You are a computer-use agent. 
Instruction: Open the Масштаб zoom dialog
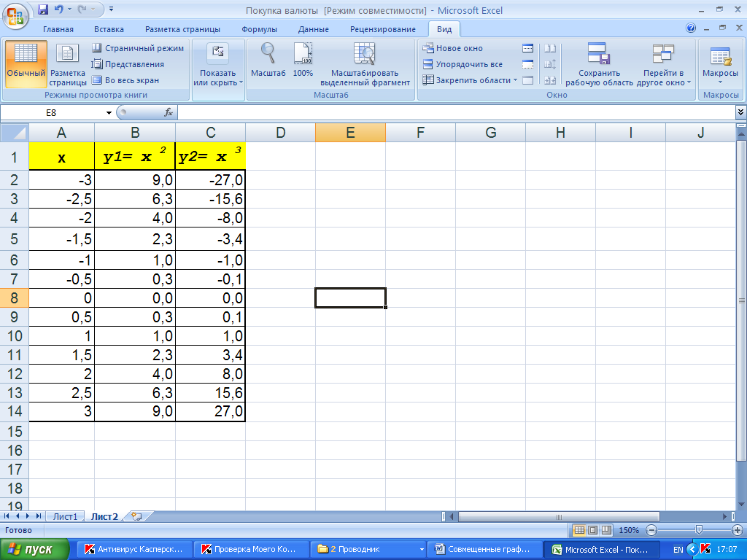pos(268,60)
